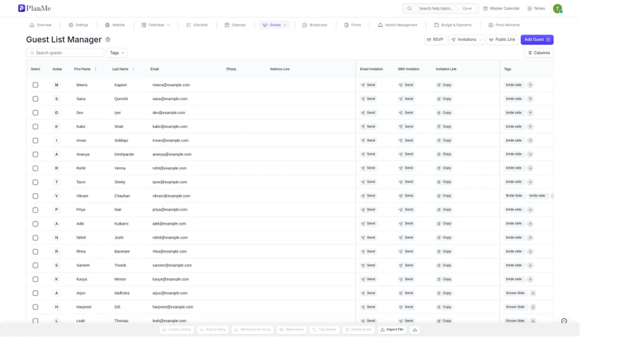Open the Photo Moments tab

(504, 25)
